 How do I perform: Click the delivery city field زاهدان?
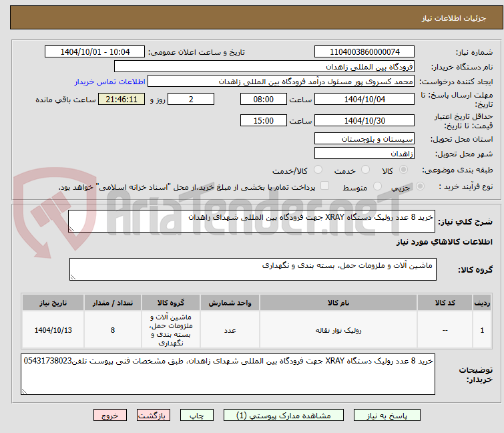[x=364, y=154]
